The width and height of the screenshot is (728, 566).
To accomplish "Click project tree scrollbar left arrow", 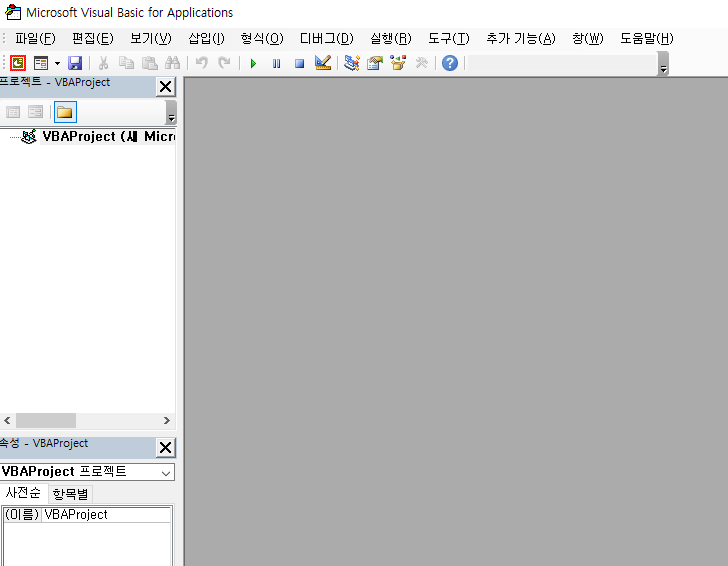I will click(x=7, y=421).
